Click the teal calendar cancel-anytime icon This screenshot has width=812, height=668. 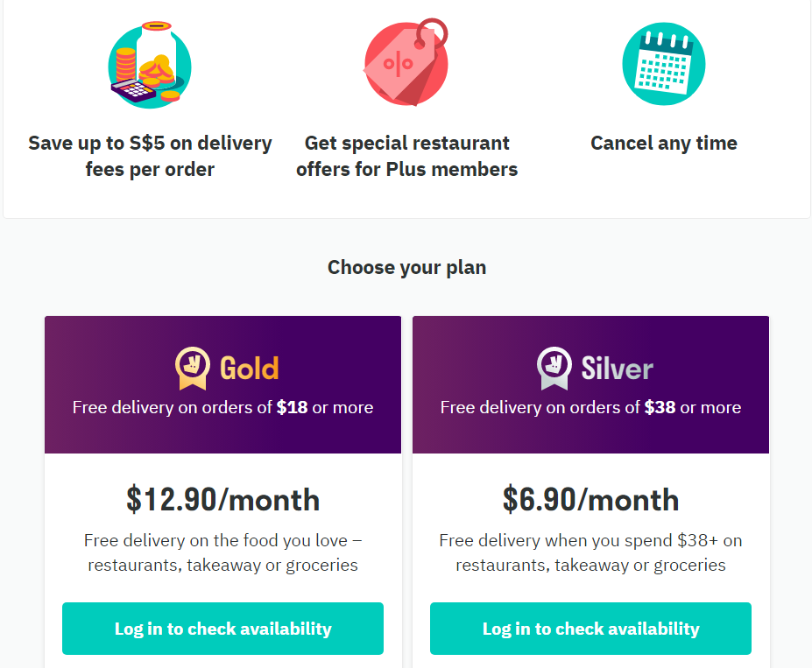663,64
